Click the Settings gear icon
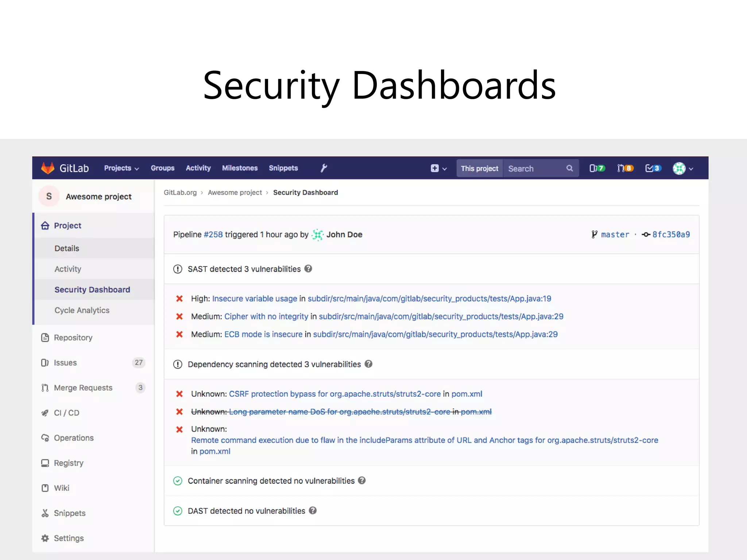747x560 pixels. 45,538
